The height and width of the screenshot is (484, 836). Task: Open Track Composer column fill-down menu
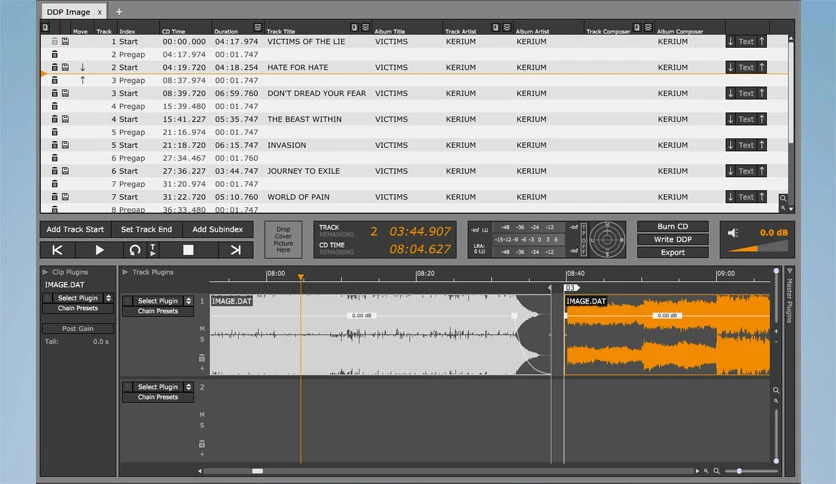(x=648, y=27)
